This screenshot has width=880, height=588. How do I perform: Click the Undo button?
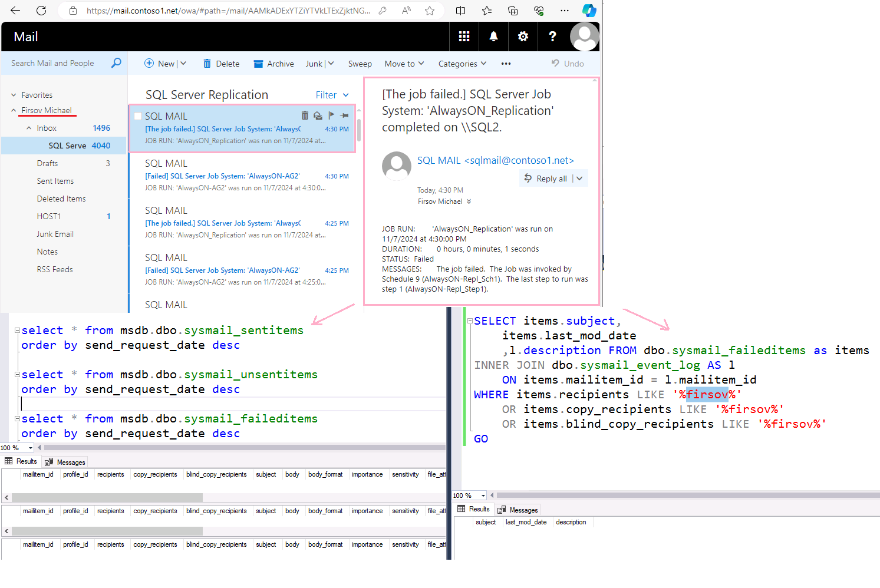click(x=568, y=64)
